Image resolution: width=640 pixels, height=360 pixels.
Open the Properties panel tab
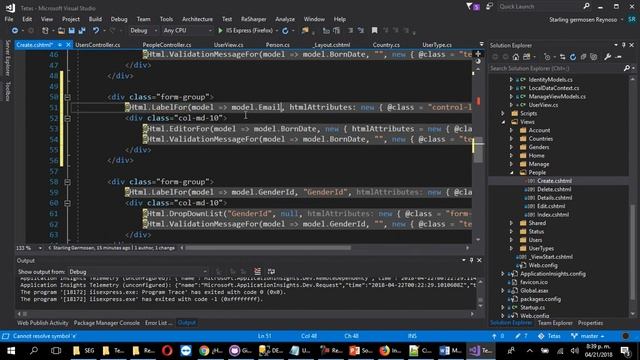(590, 323)
